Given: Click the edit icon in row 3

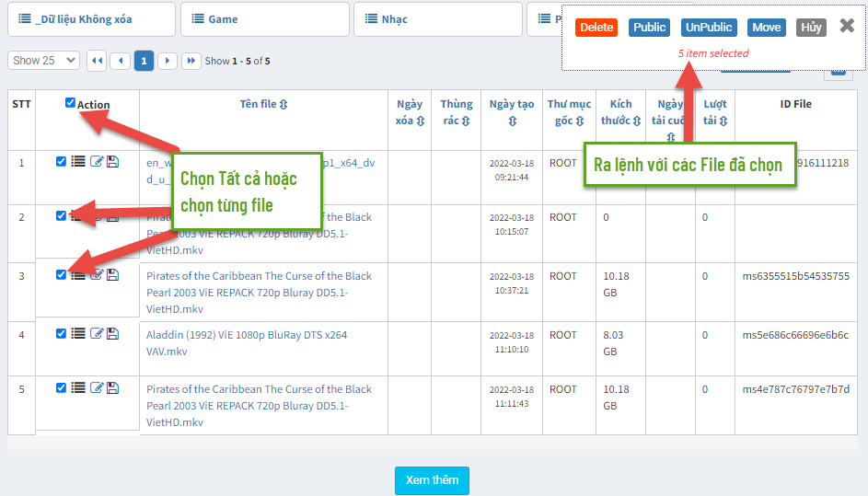Looking at the screenshot, I should pos(97,275).
